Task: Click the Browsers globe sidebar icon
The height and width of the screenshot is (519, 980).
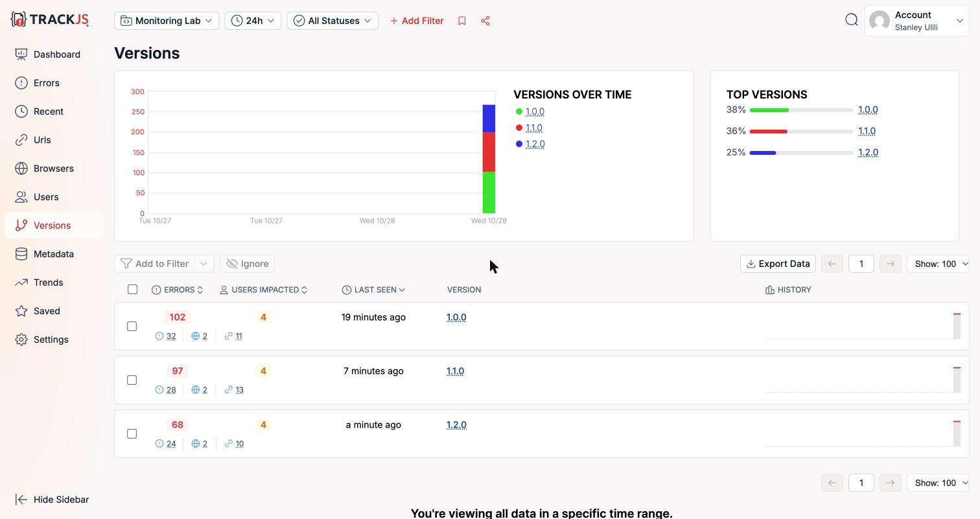Action: [x=21, y=168]
